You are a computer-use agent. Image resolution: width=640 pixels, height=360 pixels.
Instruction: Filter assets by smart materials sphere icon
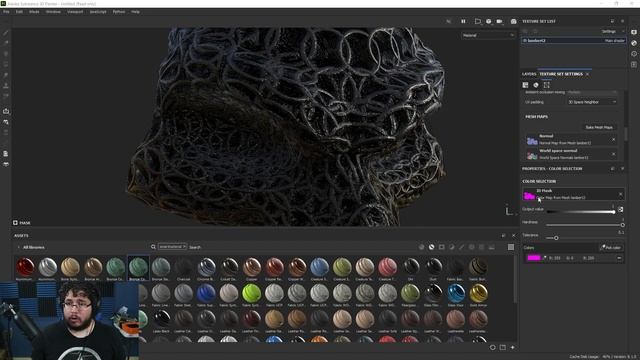tap(431, 247)
